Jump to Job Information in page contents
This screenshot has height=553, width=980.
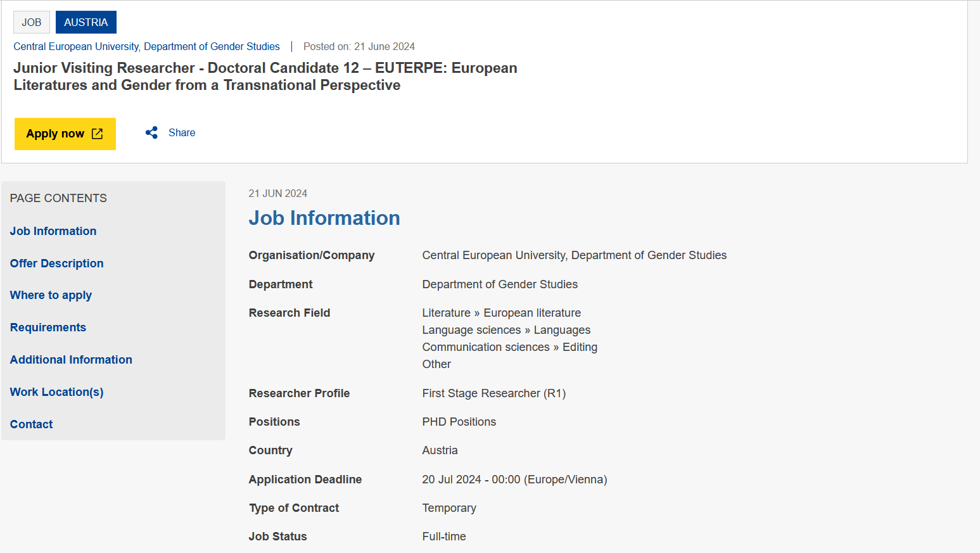[x=53, y=231]
